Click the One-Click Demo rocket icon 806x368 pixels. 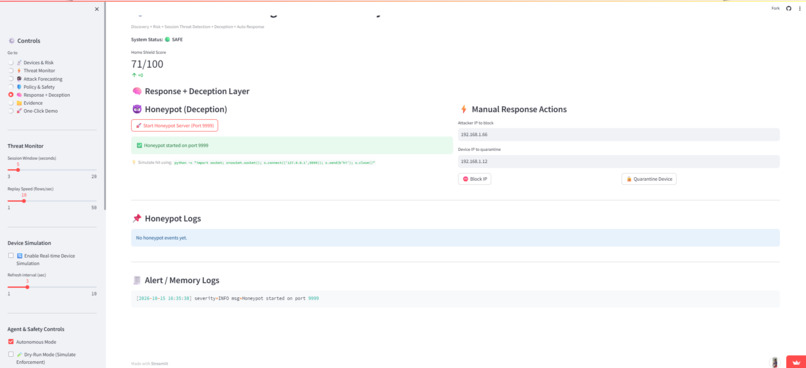(x=20, y=111)
